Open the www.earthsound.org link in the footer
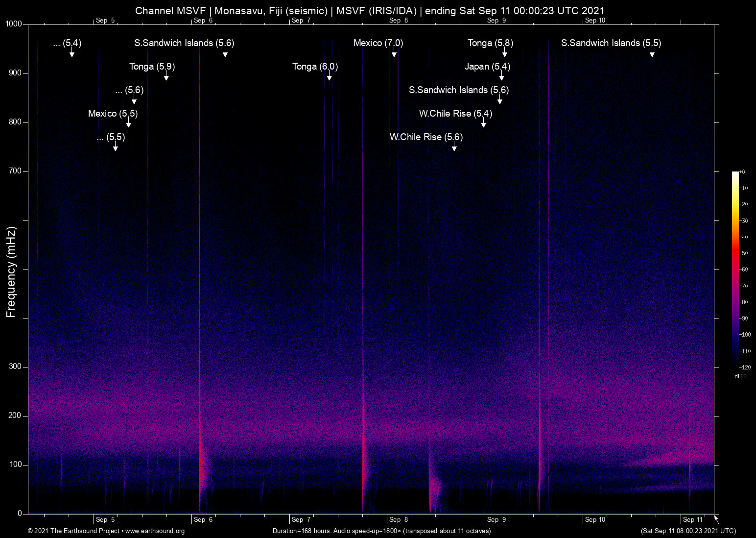This screenshot has height=538, width=756. (x=155, y=531)
